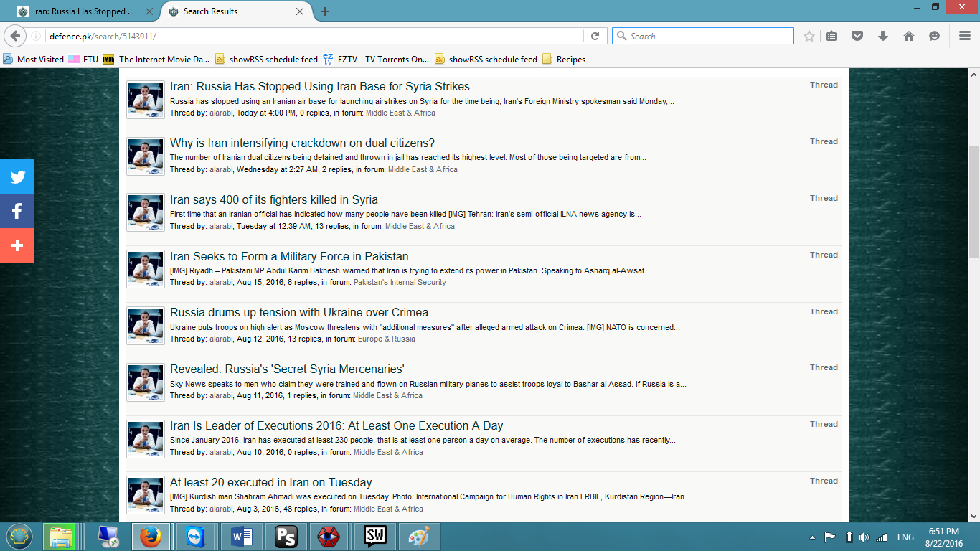Open 'Iran Is Leader of Executions 2016' thread

pyautogui.click(x=336, y=426)
